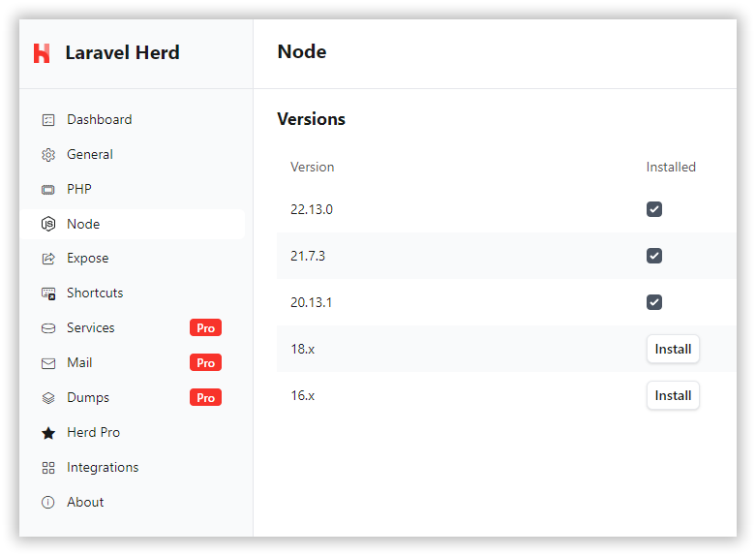Open the Dumps section
The image size is (756, 556).
[133, 398]
